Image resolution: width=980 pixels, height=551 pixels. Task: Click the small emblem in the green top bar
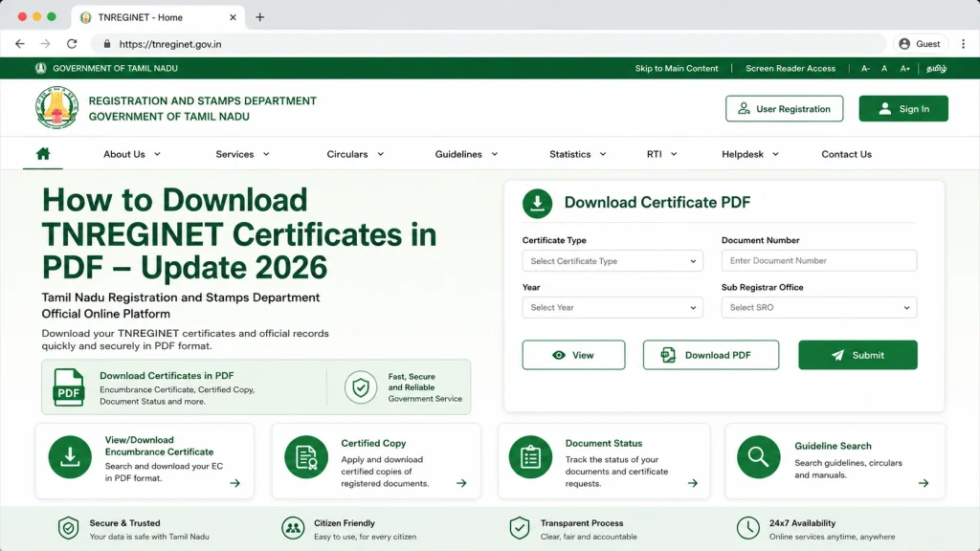point(40,68)
